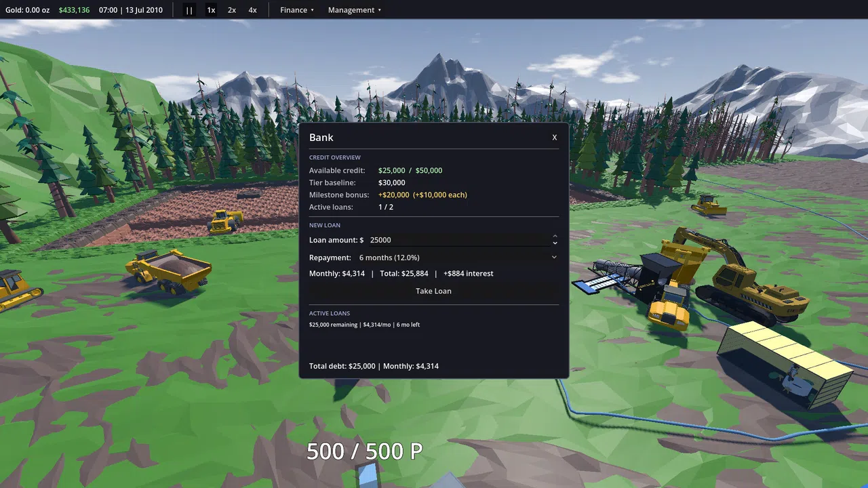The height and width of the screenshot is (488, 868).
Task: Click the Active loans count 1 / 2
Action: coord(386,207)
